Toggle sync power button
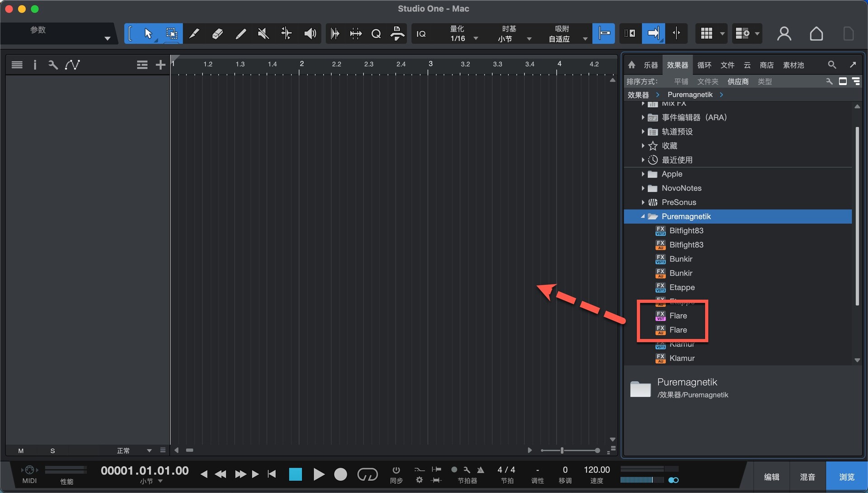Image resolution: width=868 pixels, height=493 pixels. tap(396, 470)
